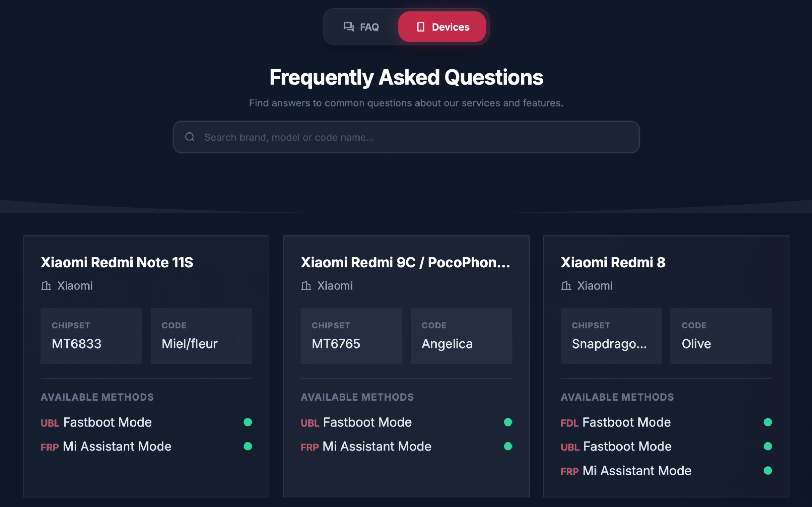Select MT6765 chipset value

(x=336, y=344)
